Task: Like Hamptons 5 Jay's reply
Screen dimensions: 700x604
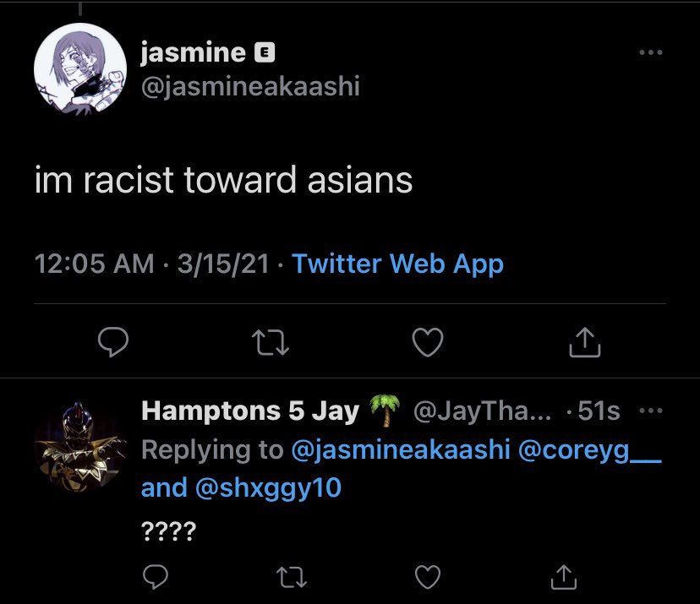Action: 428,577
